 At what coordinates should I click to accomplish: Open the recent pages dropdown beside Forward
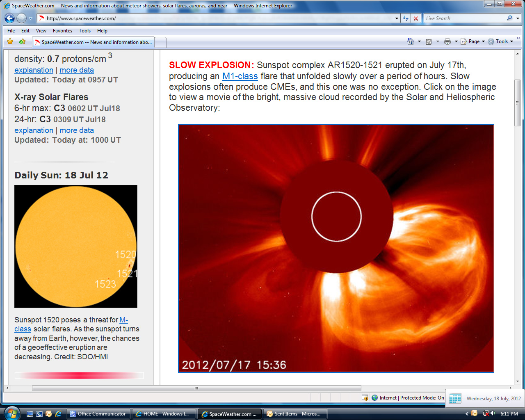point(30,18)
